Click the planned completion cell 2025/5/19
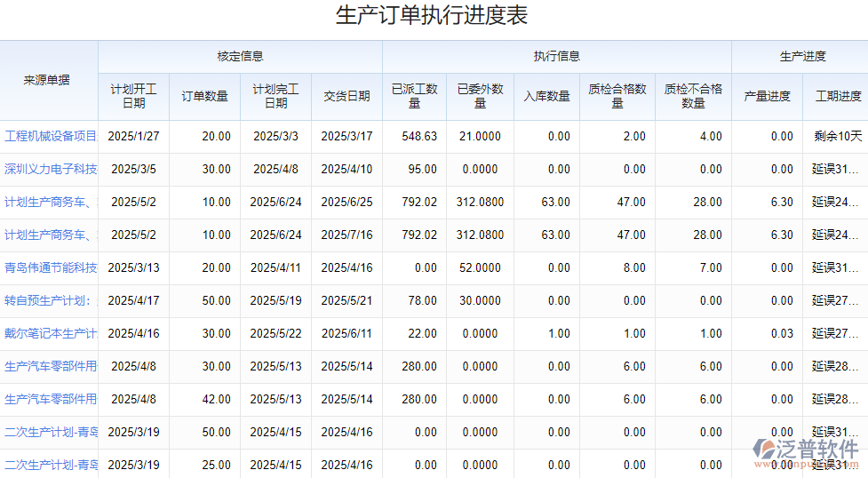This screenshot has width=868, height=478. tap(275, 301)
